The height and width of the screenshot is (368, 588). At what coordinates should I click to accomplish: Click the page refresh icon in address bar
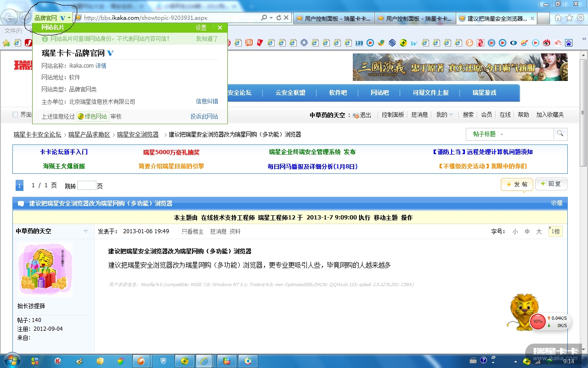click(x=278, y=18)
